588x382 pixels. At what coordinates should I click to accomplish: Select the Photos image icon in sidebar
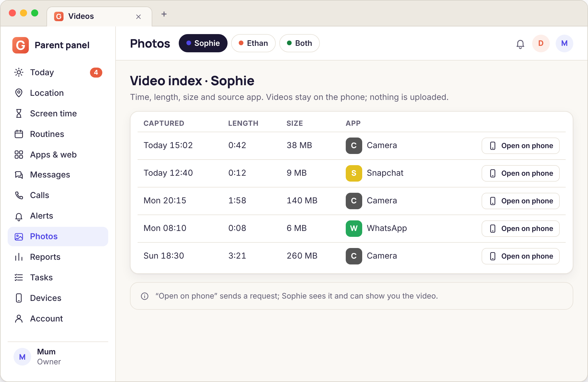click(x=19, y=237)
